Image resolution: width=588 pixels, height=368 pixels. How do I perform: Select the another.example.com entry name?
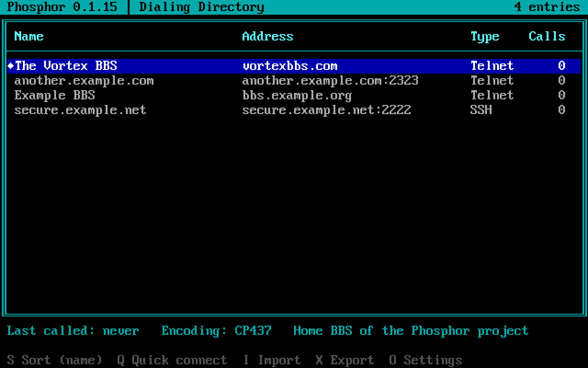[84, 80]
